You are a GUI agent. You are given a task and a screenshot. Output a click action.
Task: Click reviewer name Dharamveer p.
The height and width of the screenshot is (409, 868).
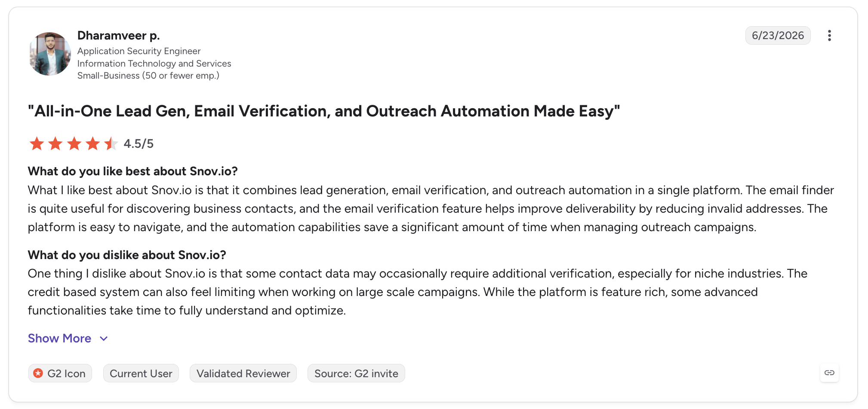click(119, 35)
